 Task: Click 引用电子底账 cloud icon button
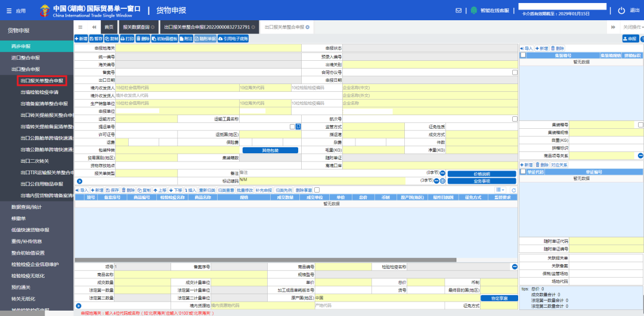[233, 38]
